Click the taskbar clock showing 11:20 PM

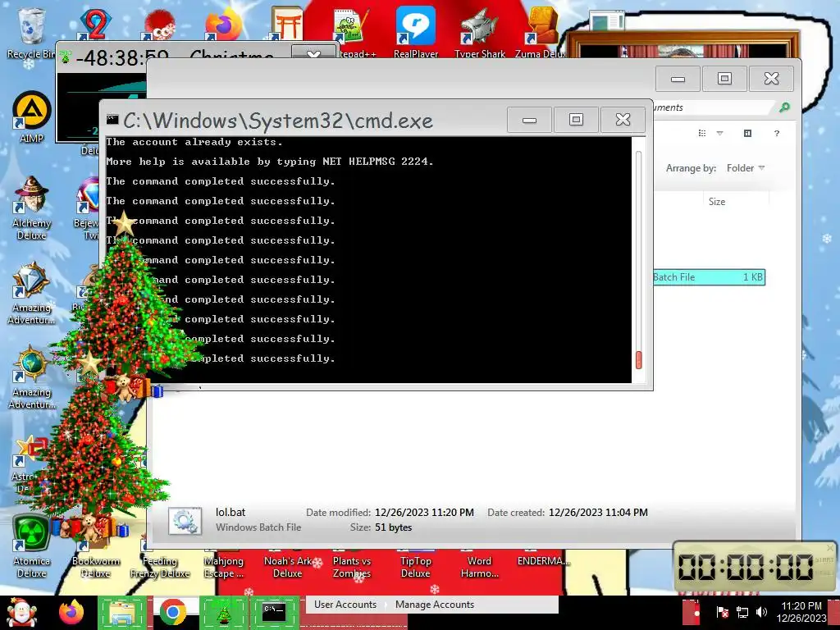801,612
